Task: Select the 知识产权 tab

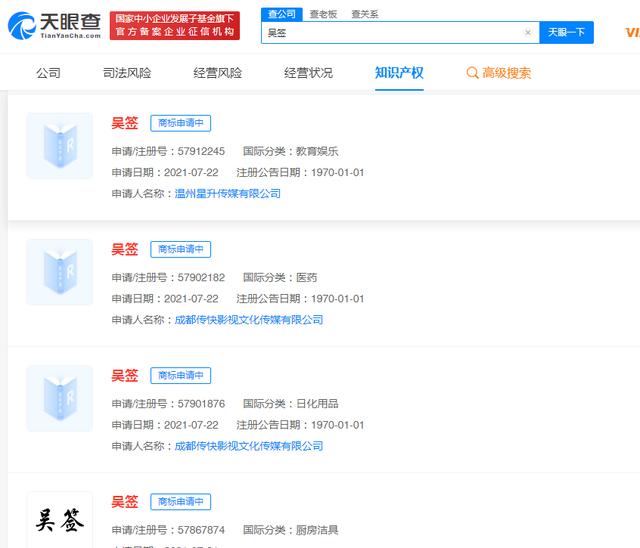Action: (399, 73)
